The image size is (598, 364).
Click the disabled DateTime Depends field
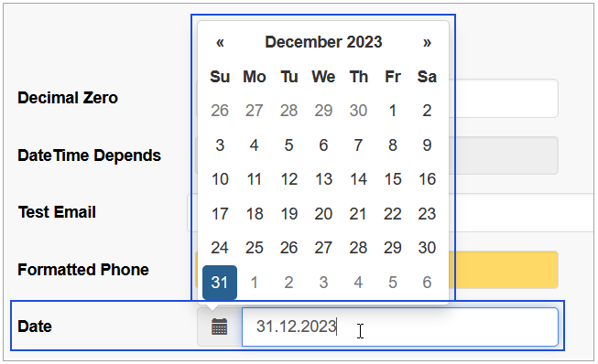coord(504,155)
